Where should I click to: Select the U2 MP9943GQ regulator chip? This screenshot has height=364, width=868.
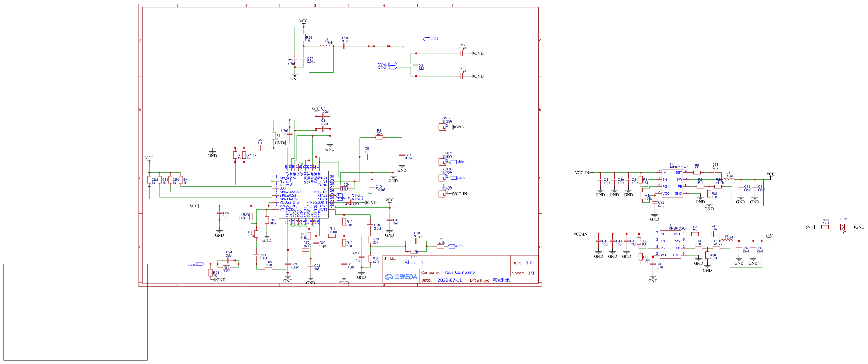pyautogui.click(x=672, y=183)
